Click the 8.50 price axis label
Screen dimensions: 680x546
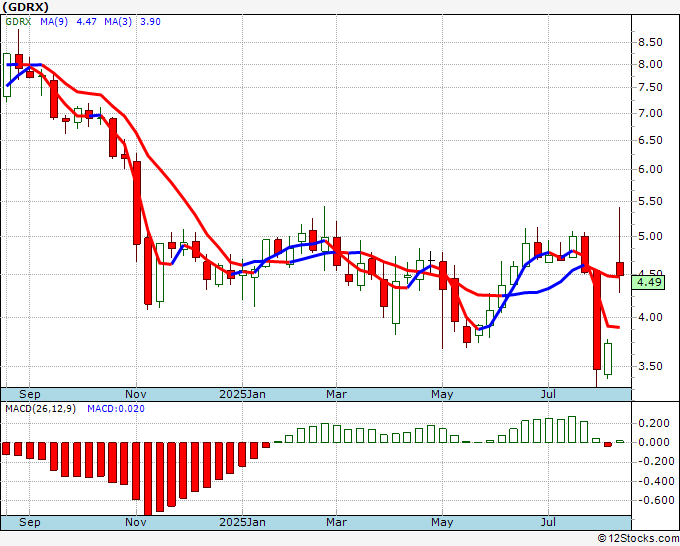[650, 43]
